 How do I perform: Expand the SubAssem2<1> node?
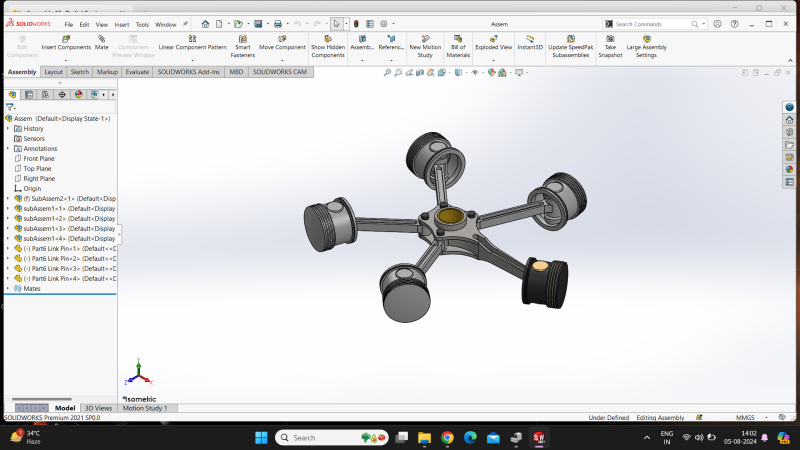pos(8,198)
